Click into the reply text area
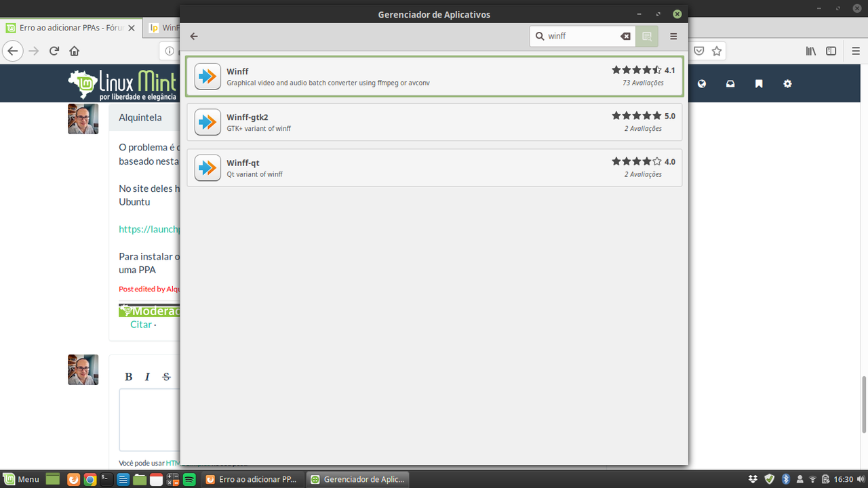This screenshot has height=488, width=868. pos(150,420)
